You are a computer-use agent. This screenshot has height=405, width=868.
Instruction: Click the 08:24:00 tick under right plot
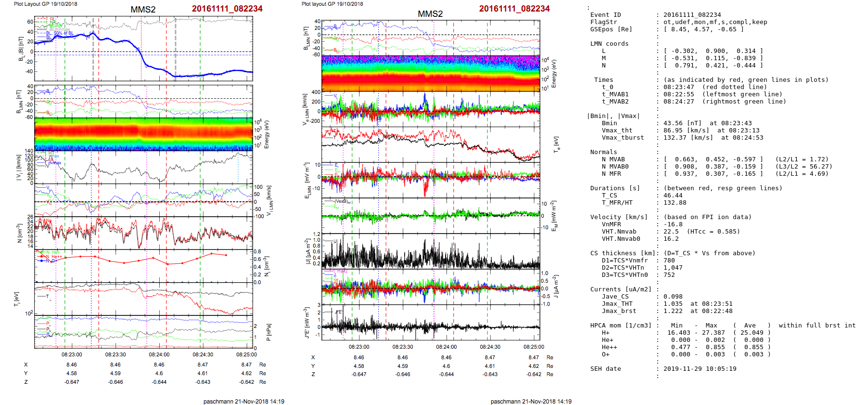click(x=447, y=347)
